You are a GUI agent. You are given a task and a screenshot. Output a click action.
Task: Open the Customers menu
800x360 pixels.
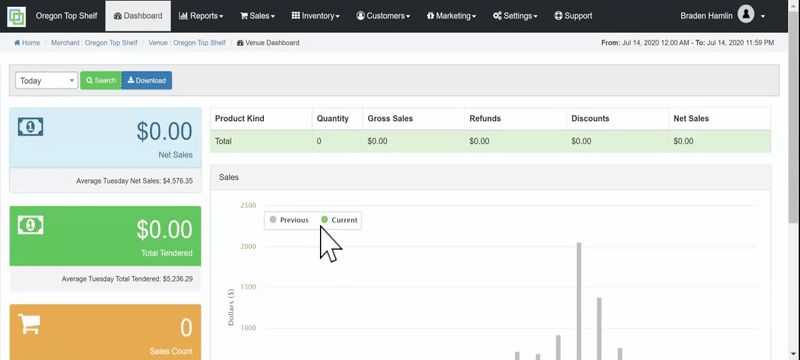pos(383,16)
